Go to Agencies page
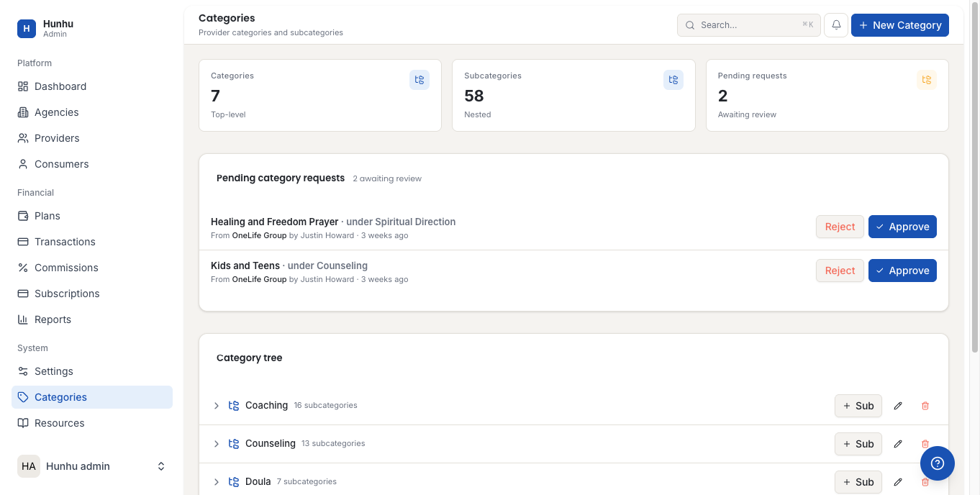Viewport: 980px width, 495px height. pyautogui.click(x=92, y=112)
